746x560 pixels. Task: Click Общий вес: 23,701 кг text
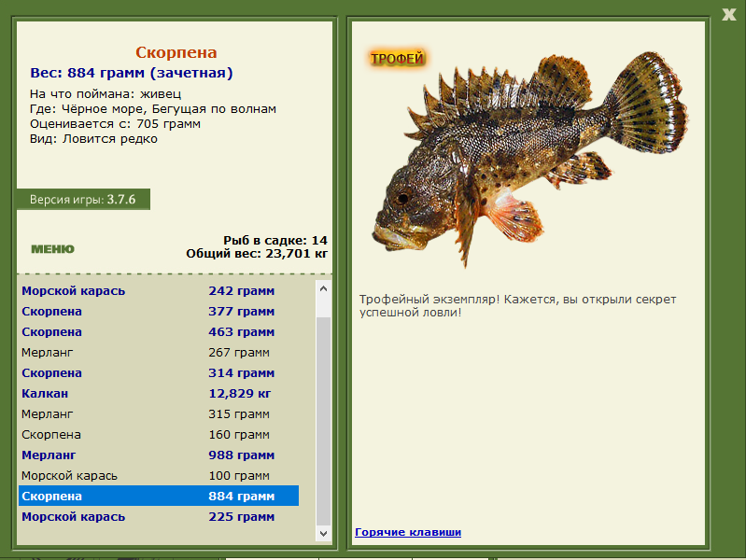click(x=257, y=254)
